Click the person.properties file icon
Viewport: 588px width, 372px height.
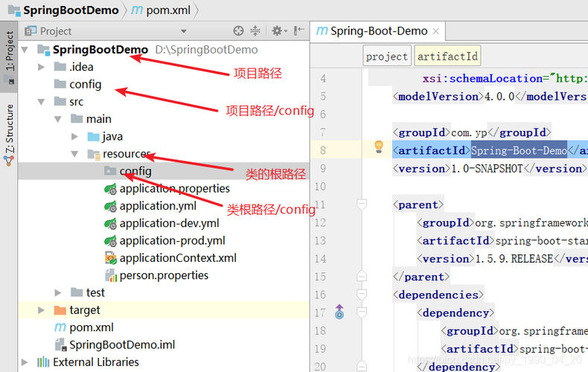111,275
